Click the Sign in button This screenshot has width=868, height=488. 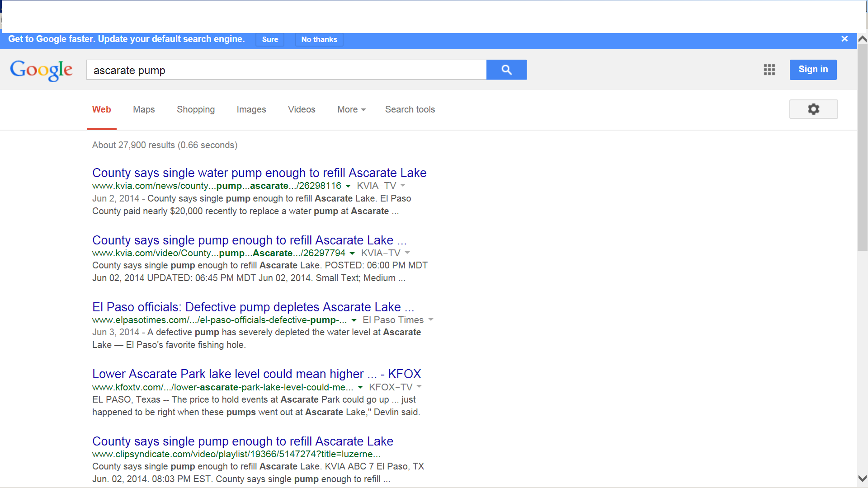(812, 70)
